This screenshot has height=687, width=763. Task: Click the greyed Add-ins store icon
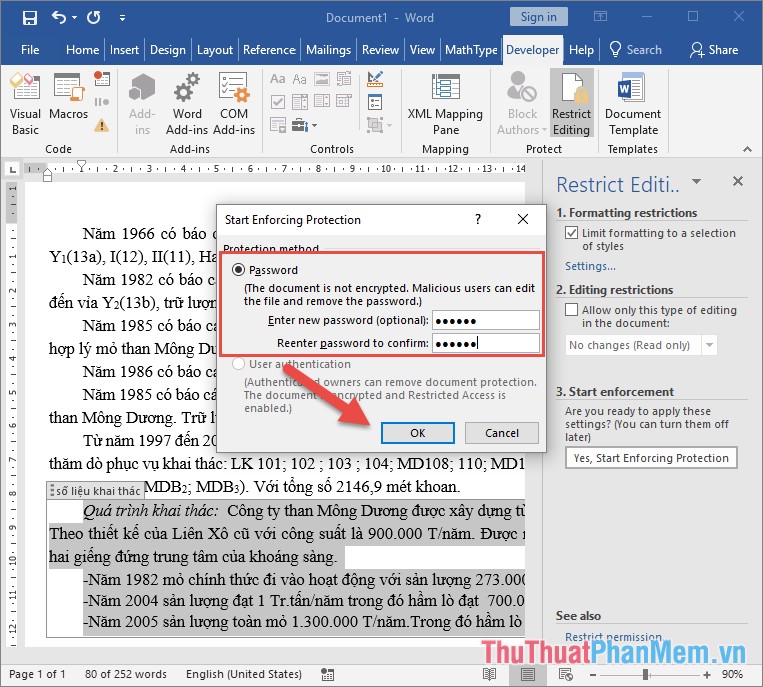coord(142,104)
